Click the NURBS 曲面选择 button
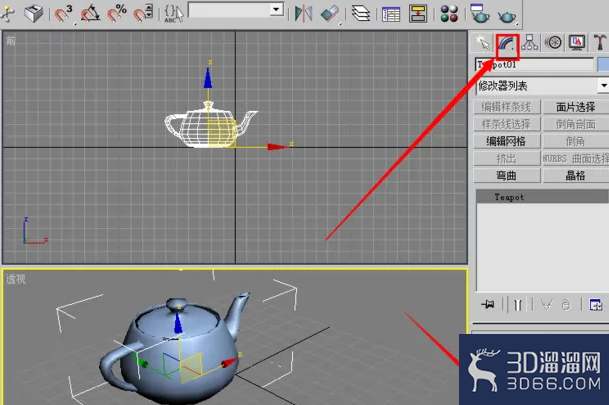The image size is (609, 405). pos(576,158)
